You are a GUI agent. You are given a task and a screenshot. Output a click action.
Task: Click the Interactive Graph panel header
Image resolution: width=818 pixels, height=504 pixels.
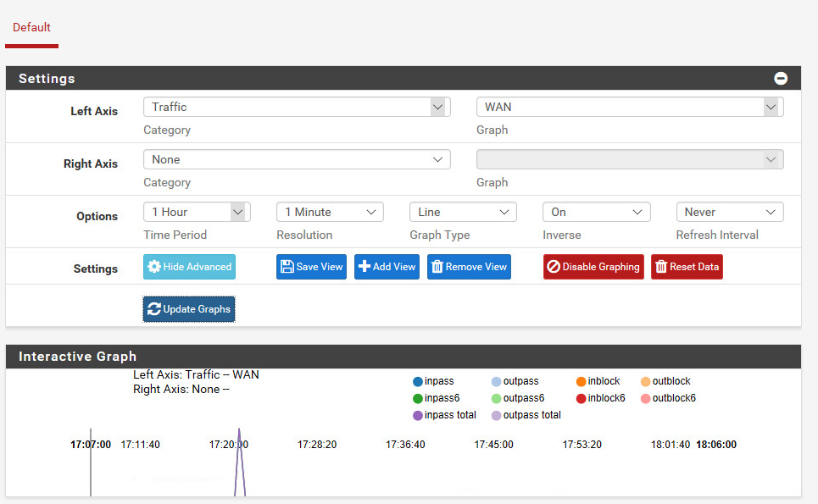pos(403,357)
